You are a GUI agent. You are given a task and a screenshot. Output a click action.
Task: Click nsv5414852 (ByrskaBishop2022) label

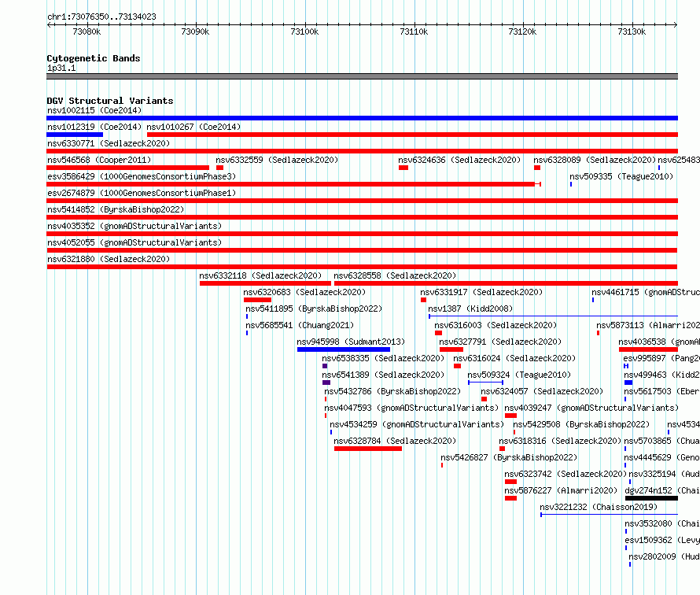[116, 209]
